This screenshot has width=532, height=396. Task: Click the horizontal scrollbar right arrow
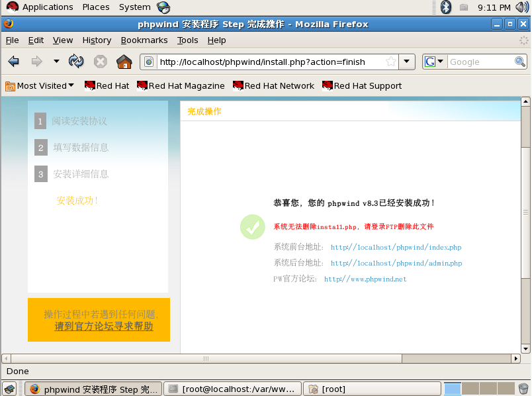click(515, 359)
